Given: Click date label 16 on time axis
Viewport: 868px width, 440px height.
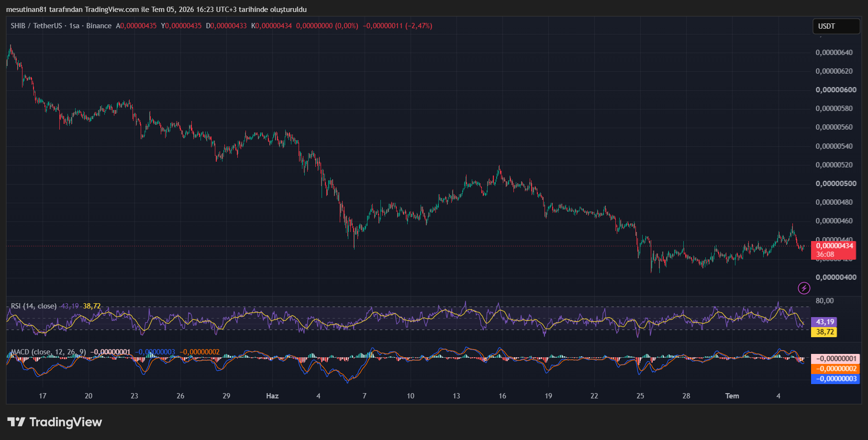Looking at the screenshot, I should click(x=502, y=396).
